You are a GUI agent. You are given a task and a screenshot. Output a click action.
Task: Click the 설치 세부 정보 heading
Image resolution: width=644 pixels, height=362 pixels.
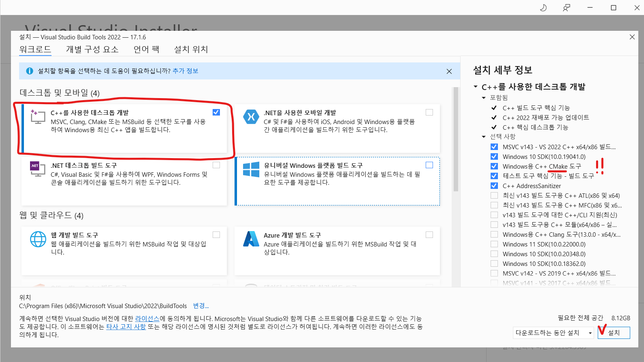[502, 70]
